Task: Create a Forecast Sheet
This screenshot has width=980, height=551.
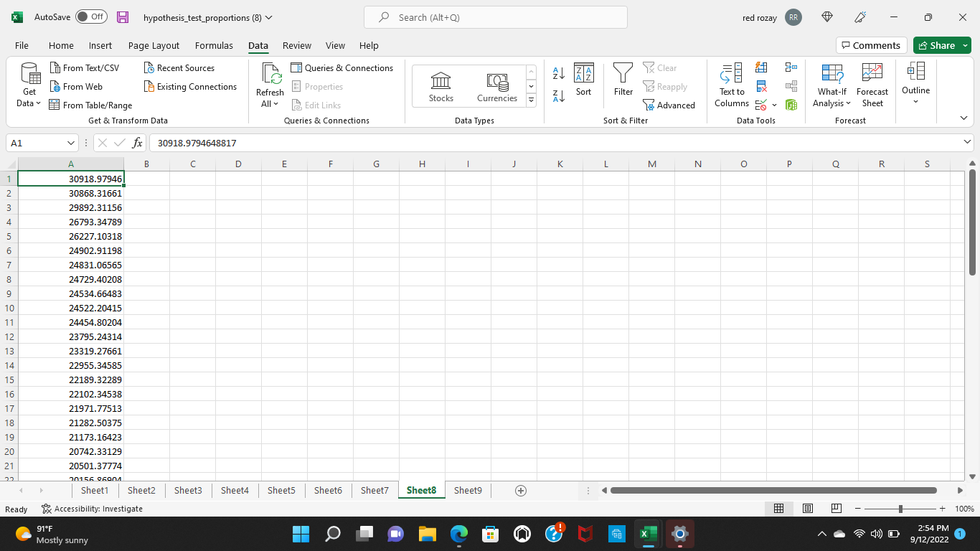Action: point(872,85)
